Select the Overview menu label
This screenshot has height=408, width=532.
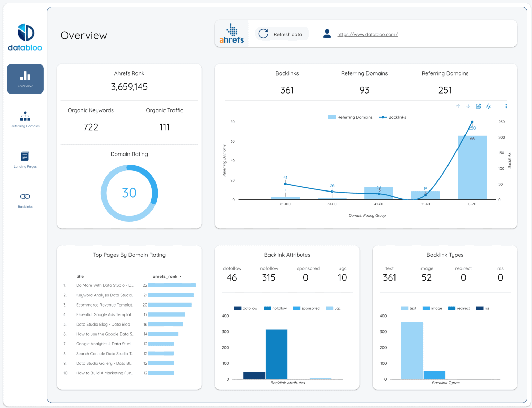pos(25,86)
